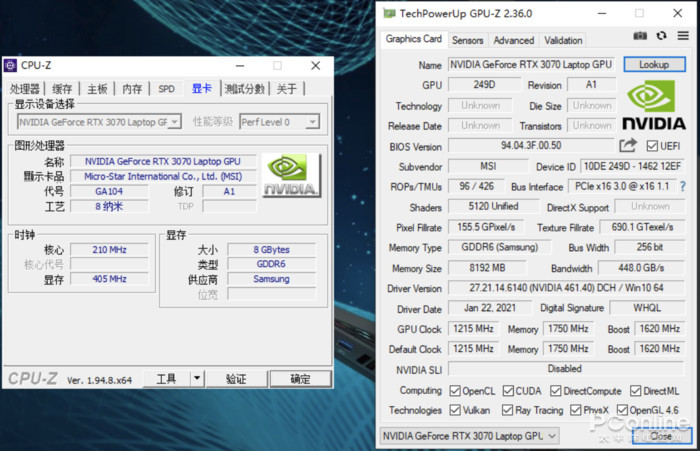This screenshot has height=451, width=700.
Task: Click the GPU-Z title bar app icon
Action: [389, 14]
